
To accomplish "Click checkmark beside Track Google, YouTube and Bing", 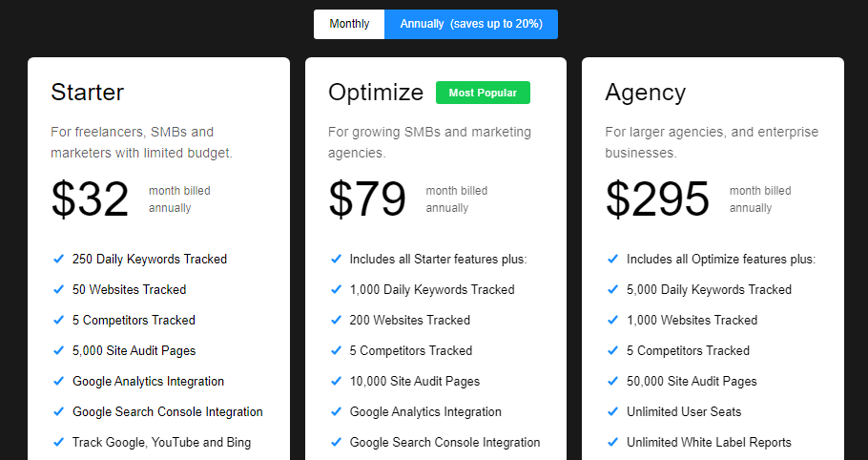I will point(59,442).
